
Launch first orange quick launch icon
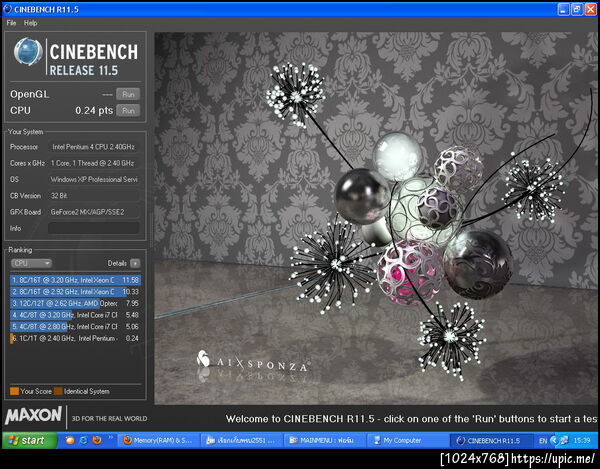pyautogui.click(x=70, y=440)
